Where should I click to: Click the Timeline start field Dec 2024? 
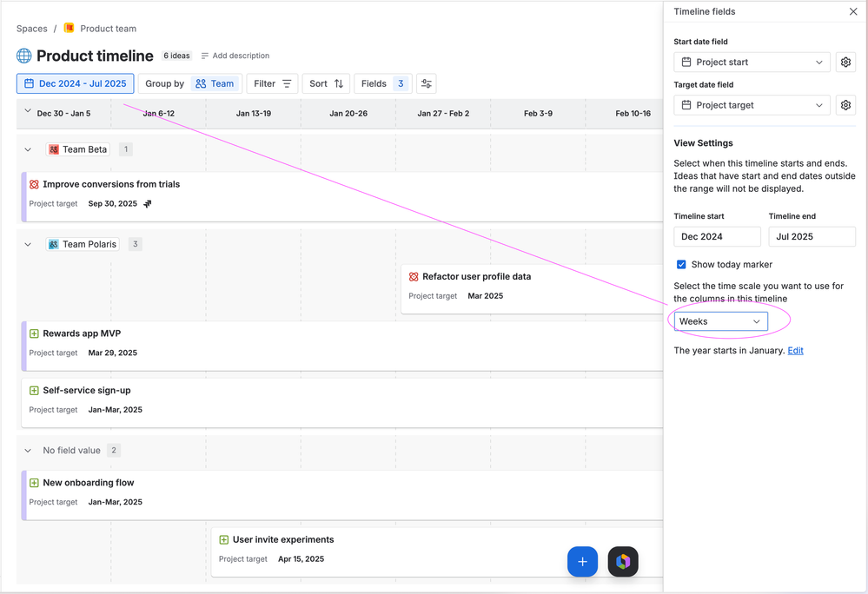[x=718, y=237]
